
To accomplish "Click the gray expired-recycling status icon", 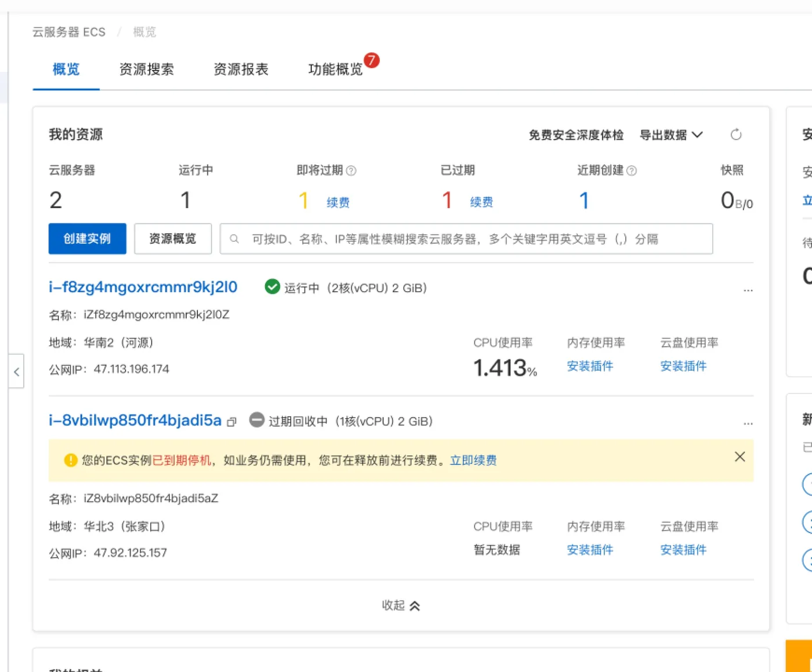I will click(257, 420).
